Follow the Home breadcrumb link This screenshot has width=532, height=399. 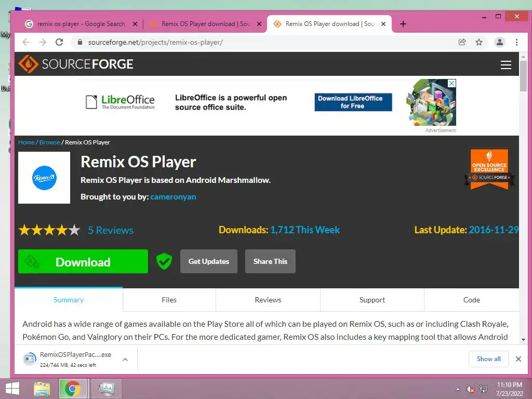[x=26, y=142]
